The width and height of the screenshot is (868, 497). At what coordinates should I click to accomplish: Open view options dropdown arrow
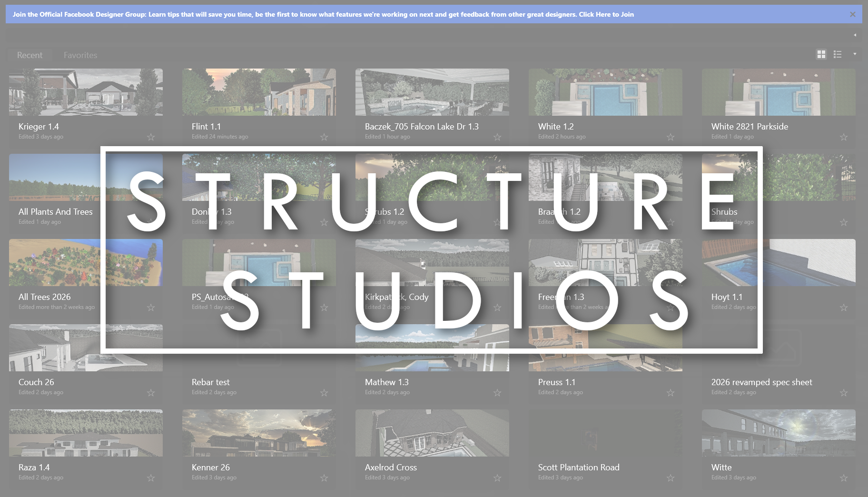tap(855, 54)
